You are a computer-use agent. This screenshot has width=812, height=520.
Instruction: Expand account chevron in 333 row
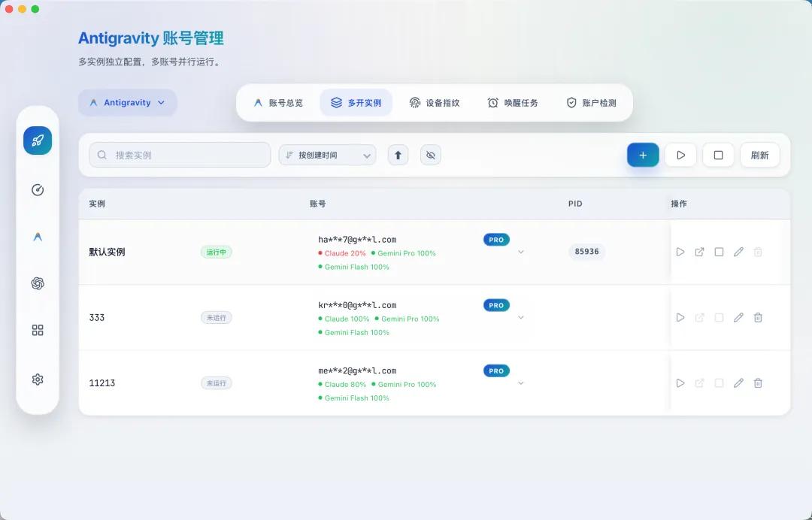coord(521,318)
